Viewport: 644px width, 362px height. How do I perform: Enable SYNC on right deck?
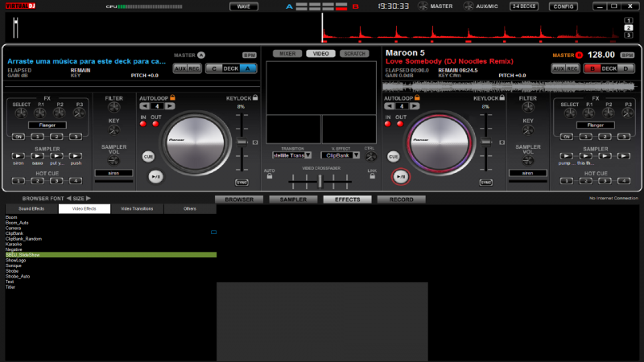(486, 183)
